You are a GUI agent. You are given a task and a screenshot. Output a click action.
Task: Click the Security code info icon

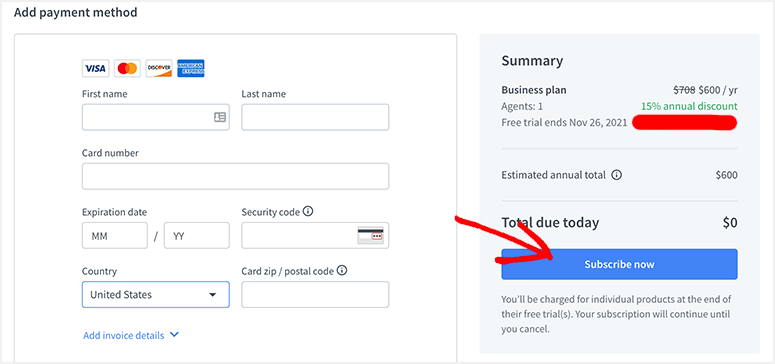coord(308,212)
